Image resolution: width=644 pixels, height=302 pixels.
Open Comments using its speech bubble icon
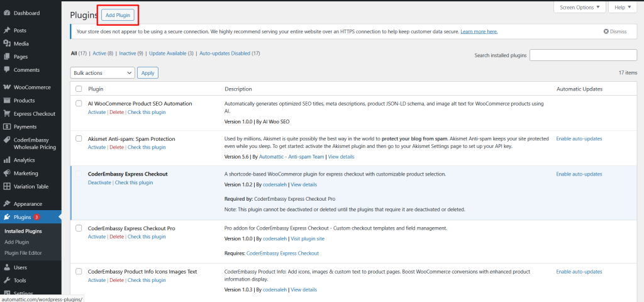7,70
